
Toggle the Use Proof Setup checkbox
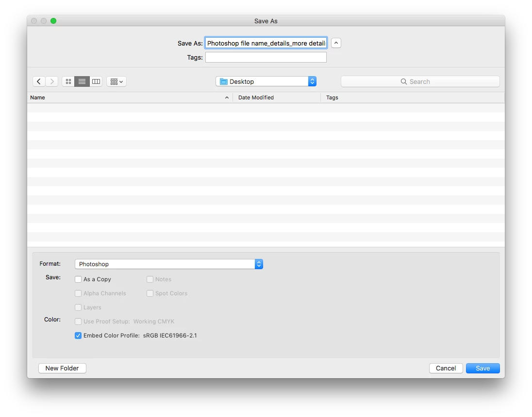click(78, 321)
